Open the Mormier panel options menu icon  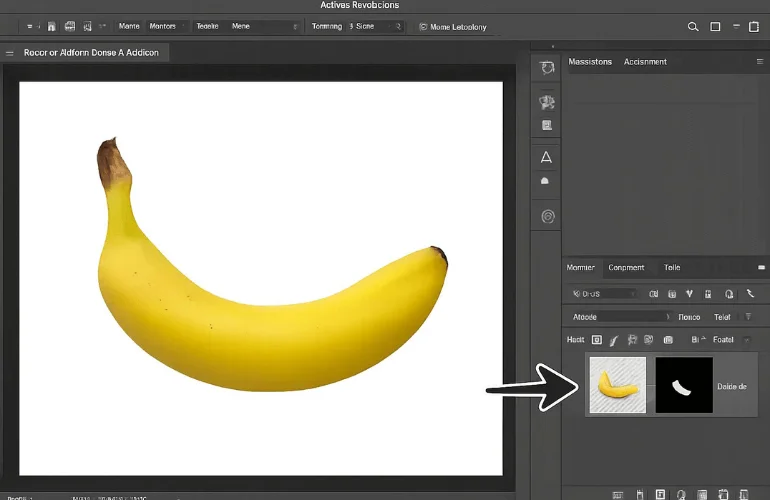[x=761, y=267]
